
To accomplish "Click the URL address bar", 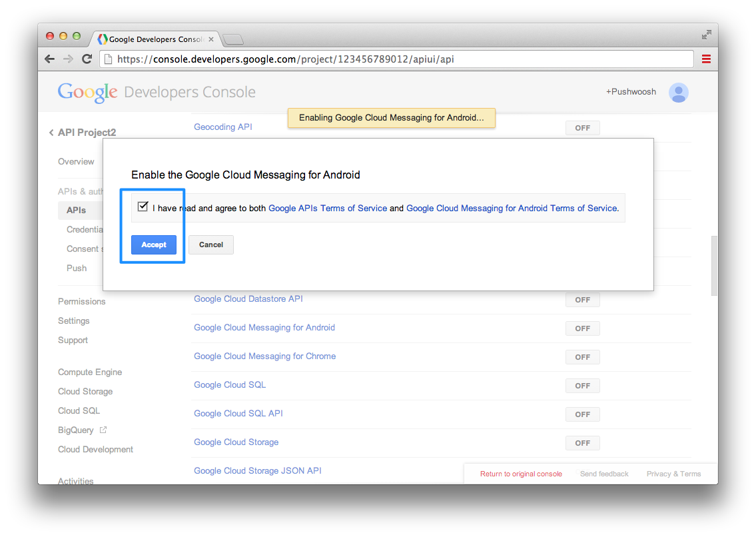I will [396, 59].
